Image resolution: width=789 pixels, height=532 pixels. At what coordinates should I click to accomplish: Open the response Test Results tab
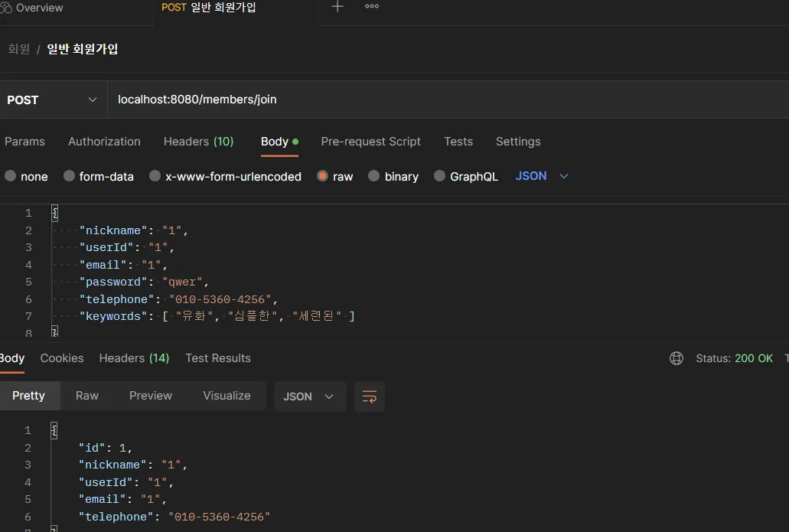tap(217, 358)
